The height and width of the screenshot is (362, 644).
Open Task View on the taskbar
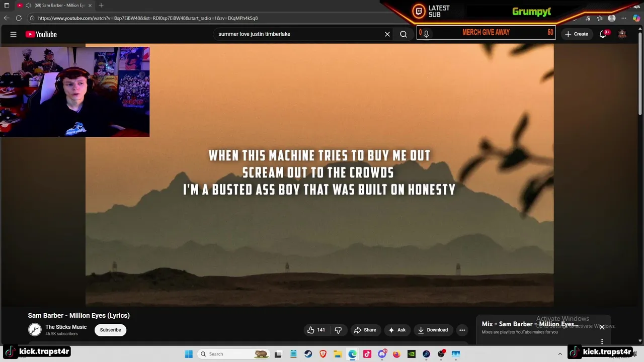(x=278, y=354)
